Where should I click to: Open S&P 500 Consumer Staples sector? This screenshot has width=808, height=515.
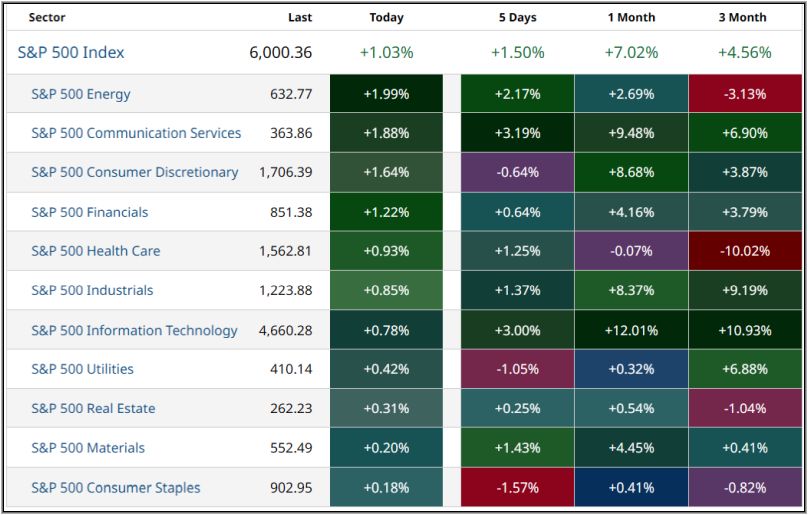tap(116, 488)
